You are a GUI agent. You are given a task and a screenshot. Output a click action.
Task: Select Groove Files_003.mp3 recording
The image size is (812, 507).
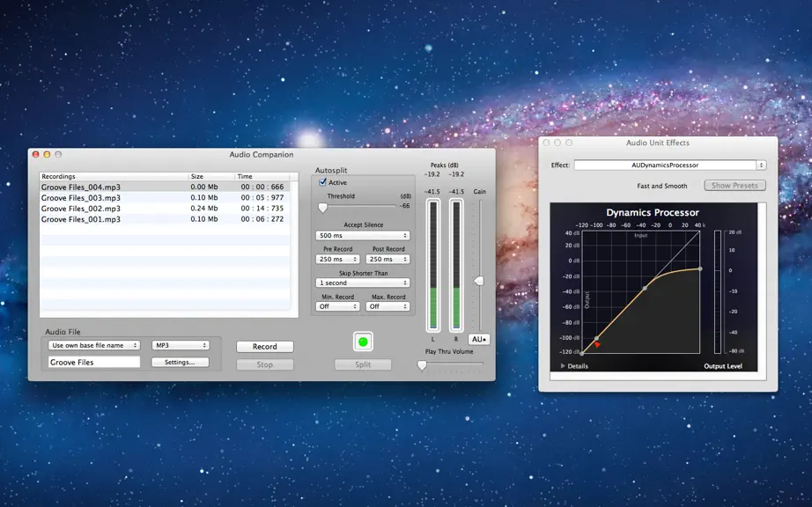click(165, 198)
